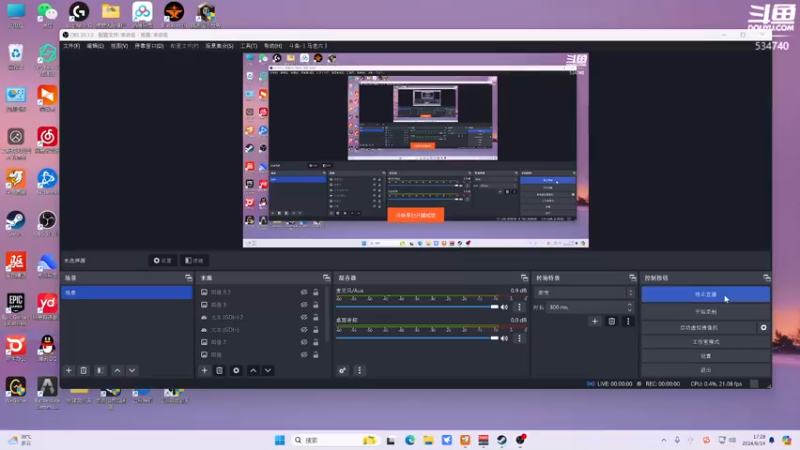Toggle visibility eye for source 图像 3

(304, 305)
